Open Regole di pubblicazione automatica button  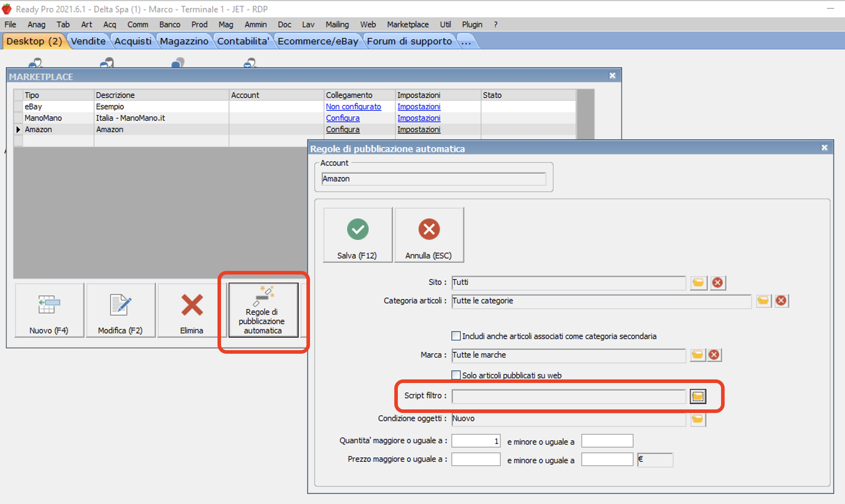pyautogui.click(x=263, y=310)
